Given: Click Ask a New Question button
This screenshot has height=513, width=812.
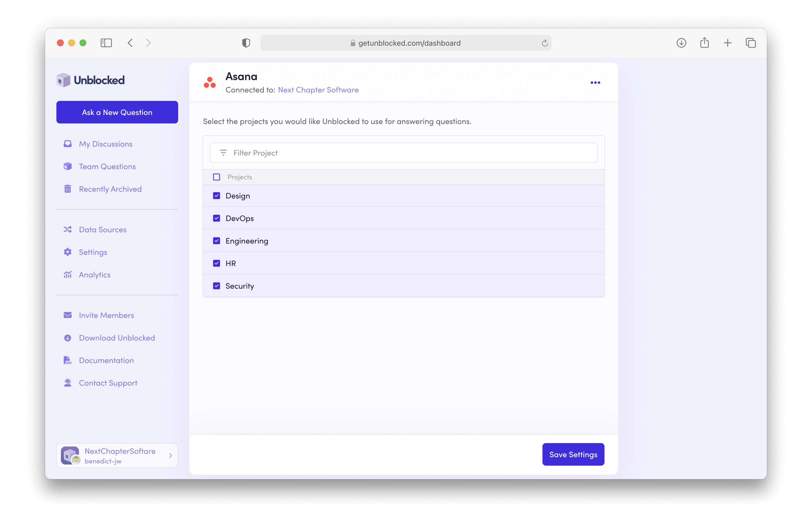Looking at the screenshot, I should point(117,112).
